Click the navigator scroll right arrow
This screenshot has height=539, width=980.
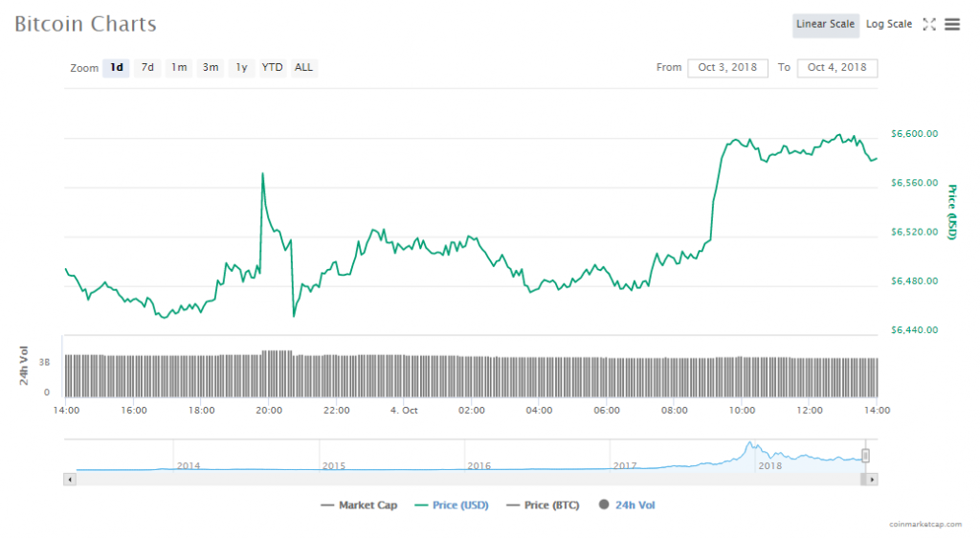pyautogui.click(x=872, y=478)
